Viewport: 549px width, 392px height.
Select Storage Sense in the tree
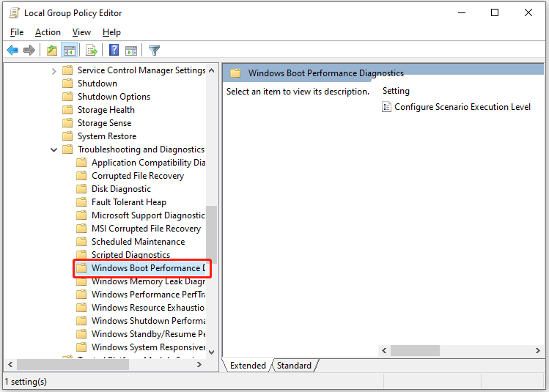pyautogui.click(x=104, y=123)
